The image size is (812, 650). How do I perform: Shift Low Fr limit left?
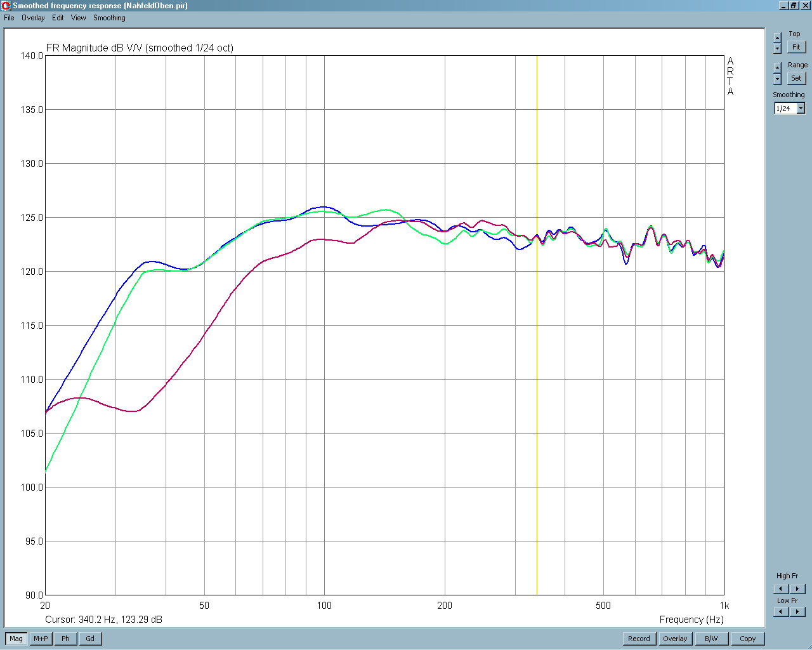click(x=782, y=612)
